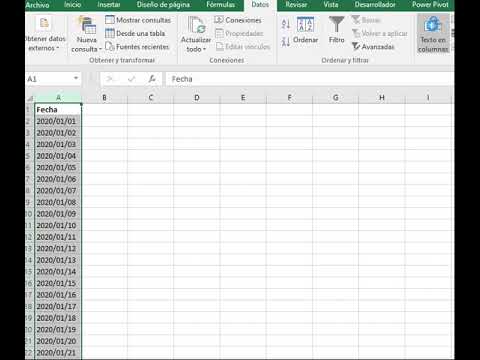Sort ascending with the A-Z icon

pos(286,24)
